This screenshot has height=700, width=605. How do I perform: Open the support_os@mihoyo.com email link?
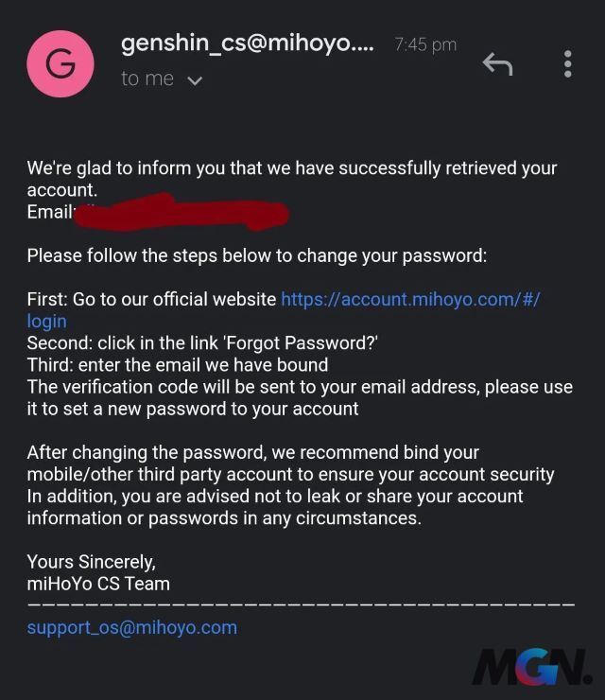[x=132, y=628]
